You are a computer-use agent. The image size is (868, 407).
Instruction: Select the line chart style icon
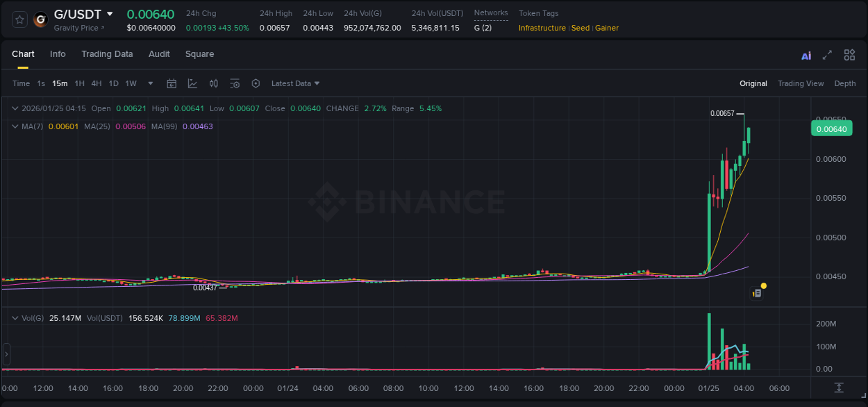click(x=192, y=83)
